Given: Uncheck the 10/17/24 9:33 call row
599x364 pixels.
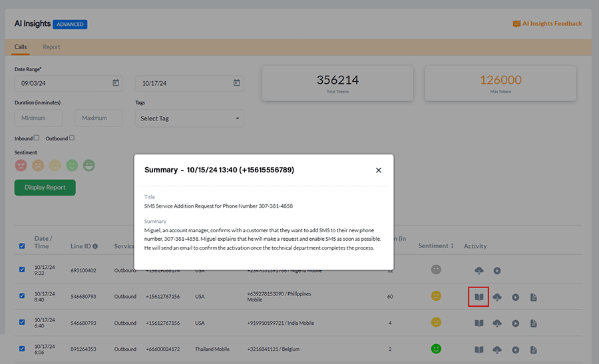Looking at the screenshot, I should tap(22, 270).
